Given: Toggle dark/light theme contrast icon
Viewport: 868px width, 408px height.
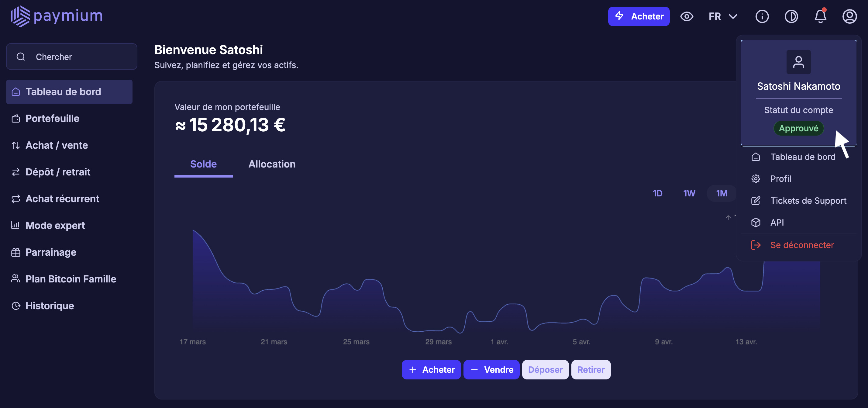Looking at the screenshot, I should pyautogui.click(x=791, y=16).
